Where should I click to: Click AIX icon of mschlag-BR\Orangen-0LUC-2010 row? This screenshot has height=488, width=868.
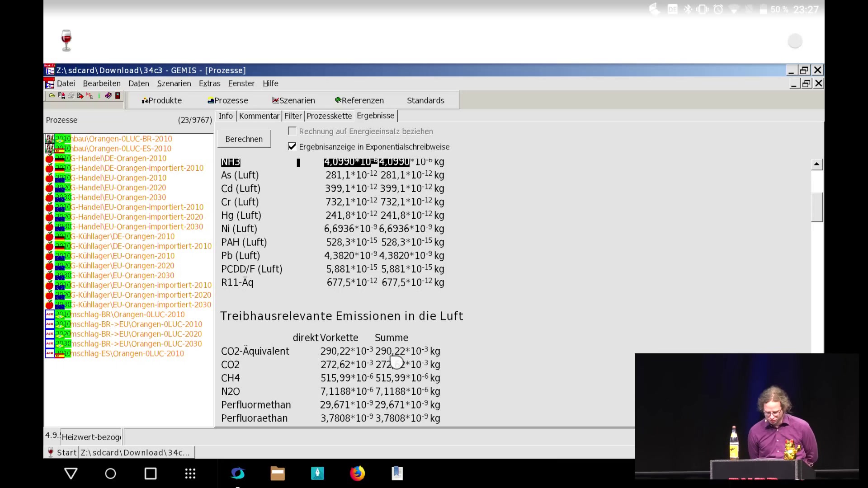[x=50, y=314]
